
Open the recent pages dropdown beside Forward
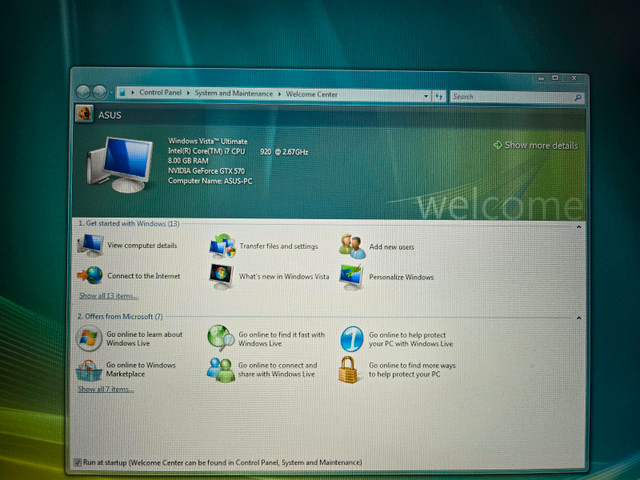click(x=110, y=93)
